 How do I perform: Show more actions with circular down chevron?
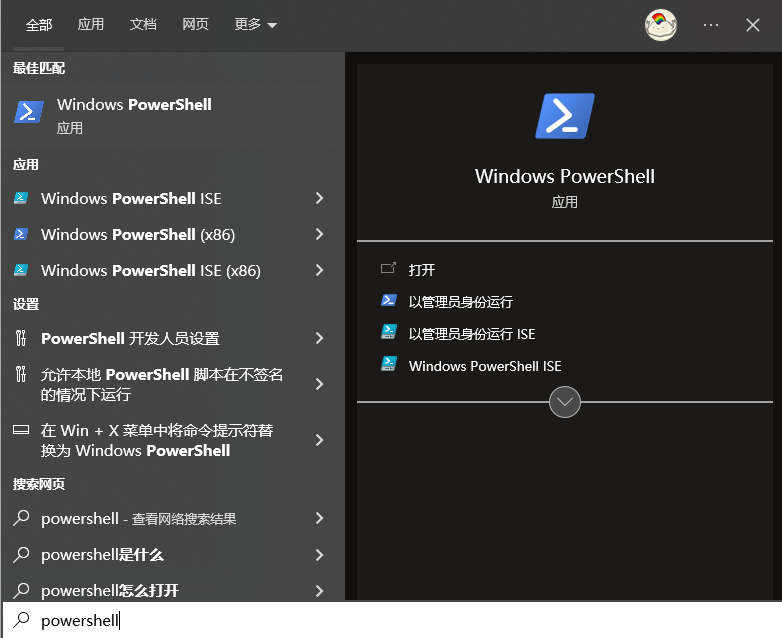(x=565, y=402)
